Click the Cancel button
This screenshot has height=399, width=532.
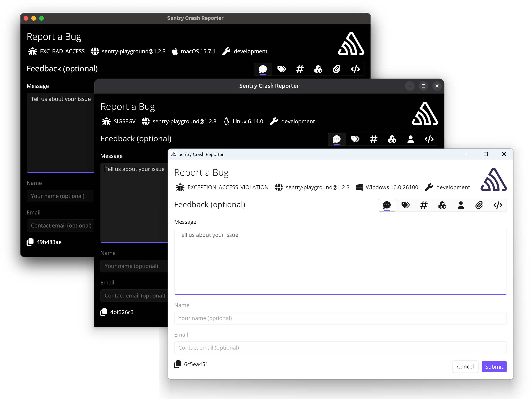pyautogui.click(x=465, y=367)
